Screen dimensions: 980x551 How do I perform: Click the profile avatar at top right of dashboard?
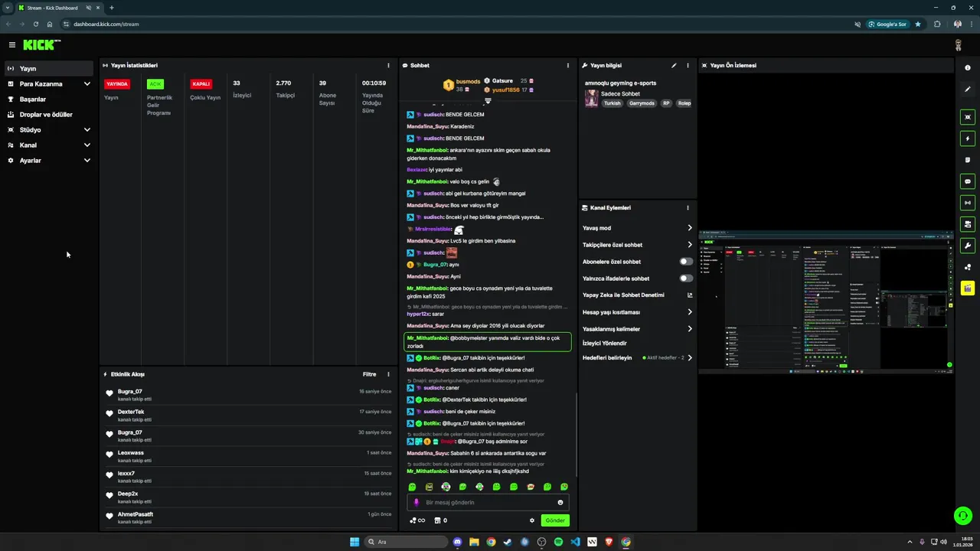point(958,45)
